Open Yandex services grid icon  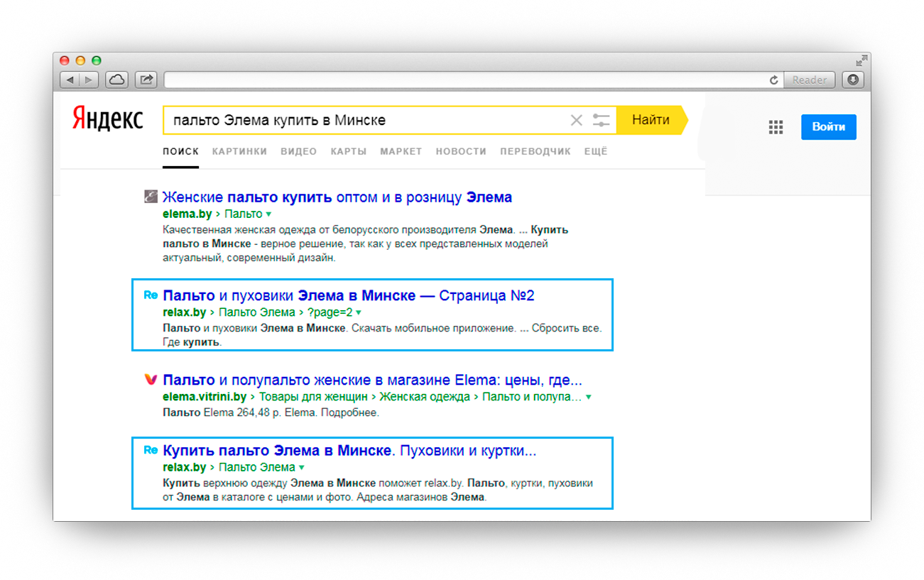(x=776, y=127)
